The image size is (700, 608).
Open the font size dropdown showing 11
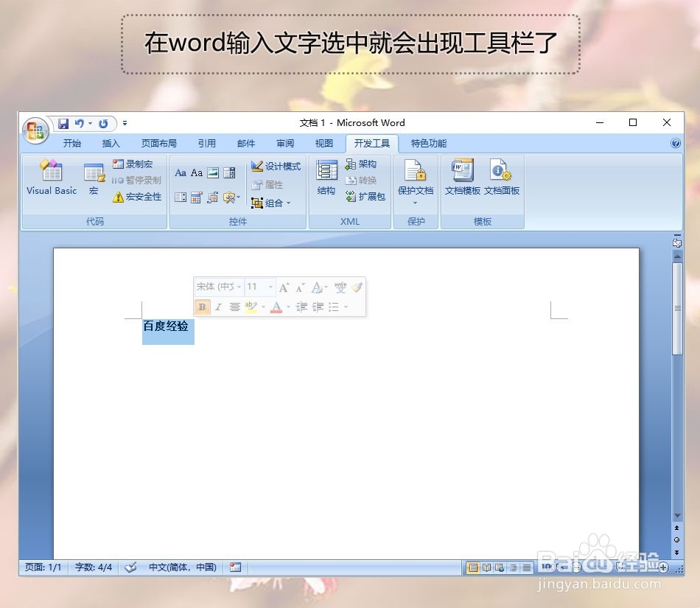pyautogui.click(x=270, y=287)
